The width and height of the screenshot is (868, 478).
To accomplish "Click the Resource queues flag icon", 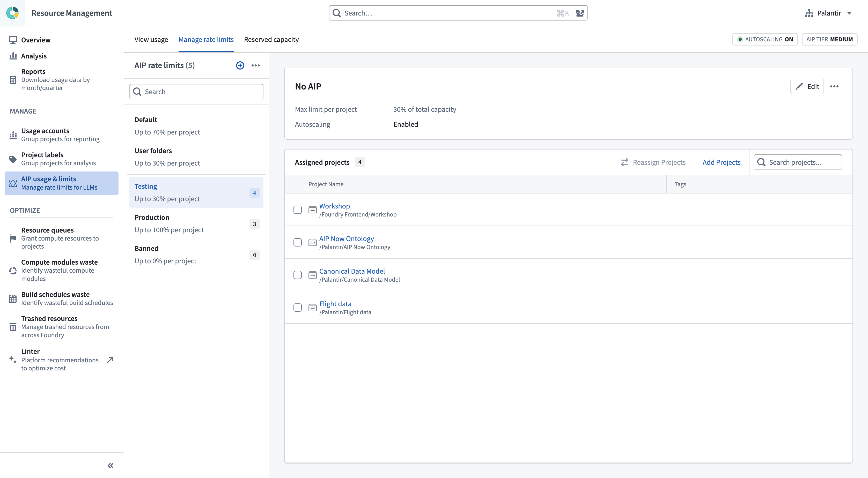I will tap(13, 238).
